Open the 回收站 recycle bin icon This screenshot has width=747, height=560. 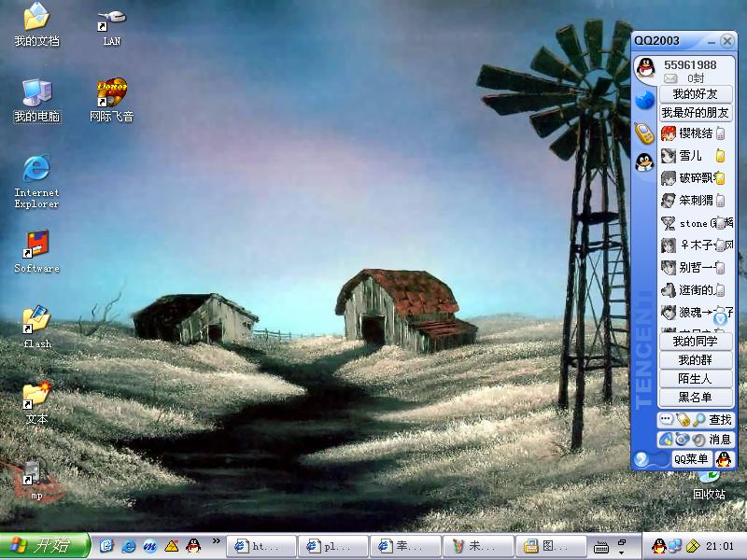click(709, 486)
